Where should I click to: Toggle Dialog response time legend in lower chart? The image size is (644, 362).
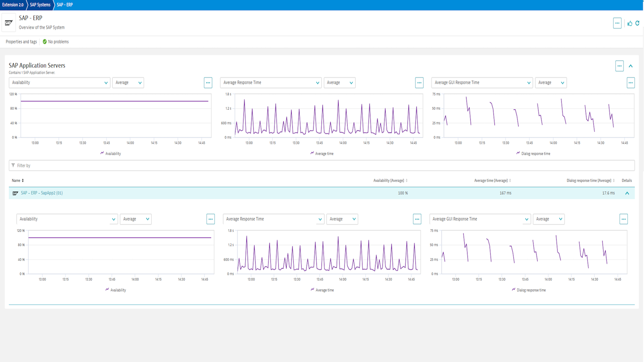[529, 290]
